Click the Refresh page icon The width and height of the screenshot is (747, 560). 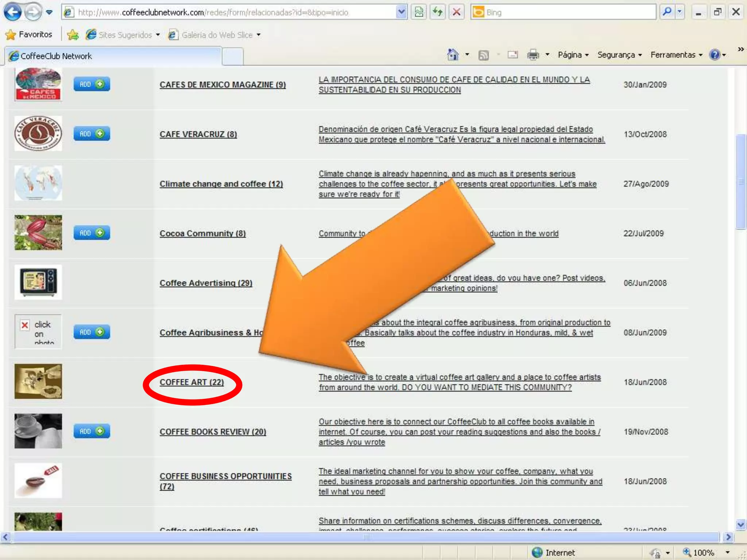coord(437,12)
